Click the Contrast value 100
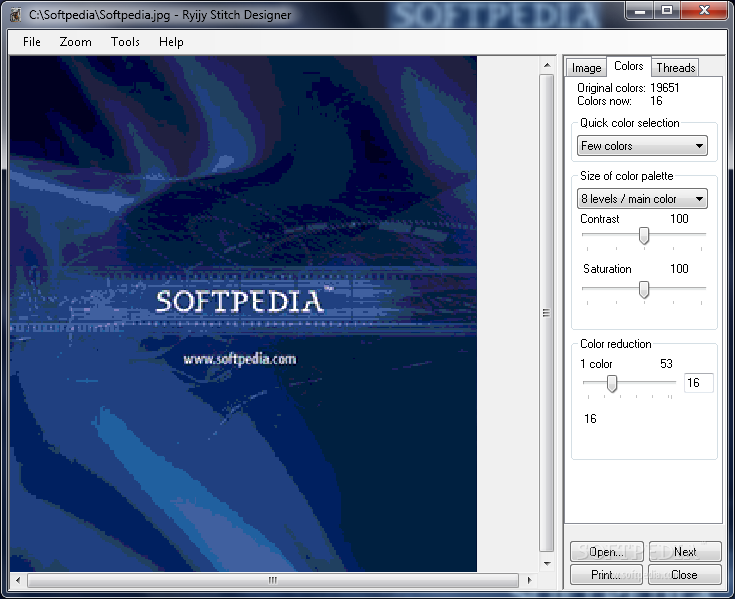 coord(679,219)
